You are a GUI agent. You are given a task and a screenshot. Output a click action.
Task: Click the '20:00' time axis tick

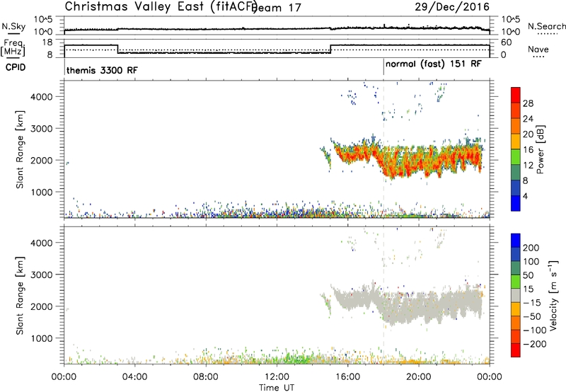tap(419, 377)
